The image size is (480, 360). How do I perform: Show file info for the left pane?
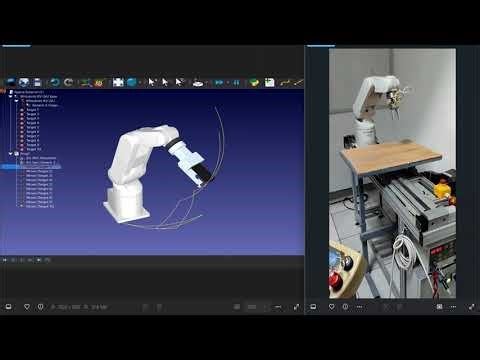pyautogui.click(x=41, y=307)
